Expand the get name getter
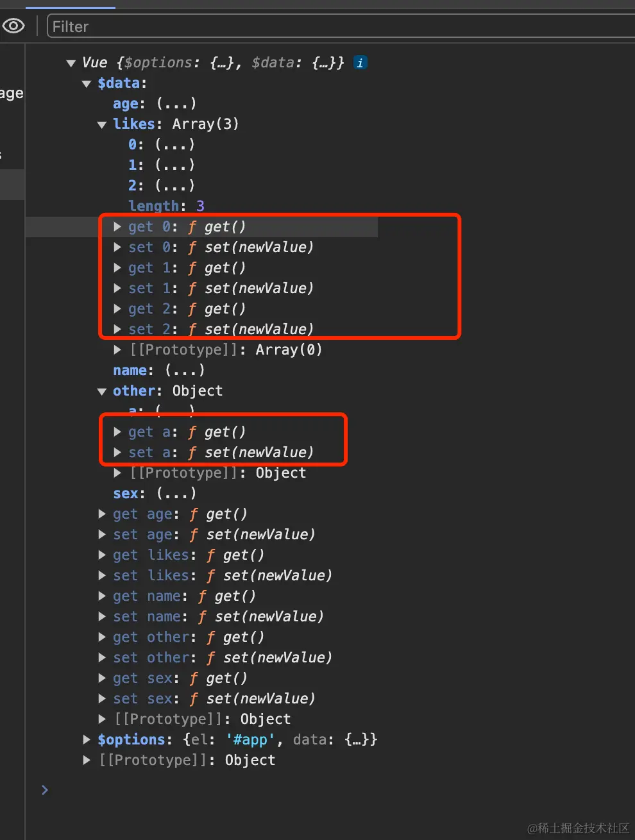635x840 pixels. click(102, 596)
